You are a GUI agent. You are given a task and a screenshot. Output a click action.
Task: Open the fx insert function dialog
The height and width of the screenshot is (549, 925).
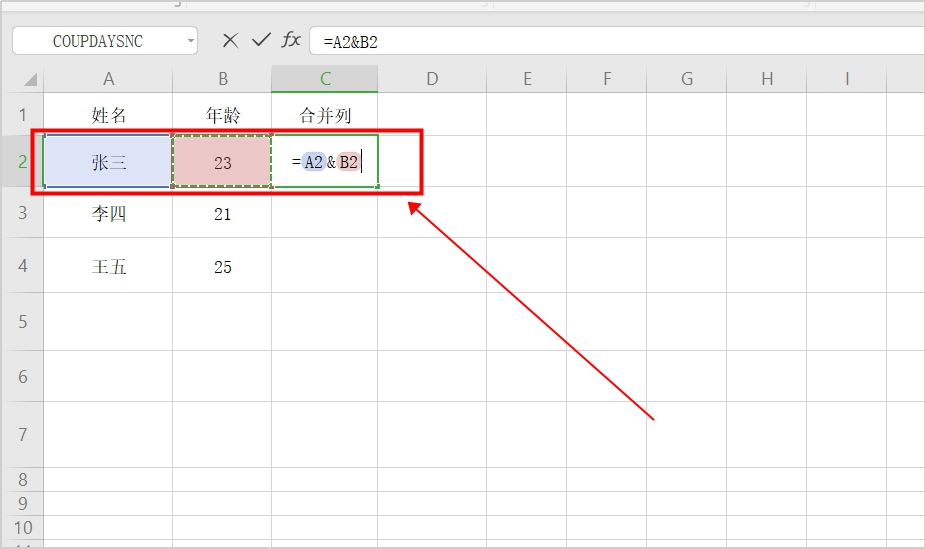click(291, 40)
